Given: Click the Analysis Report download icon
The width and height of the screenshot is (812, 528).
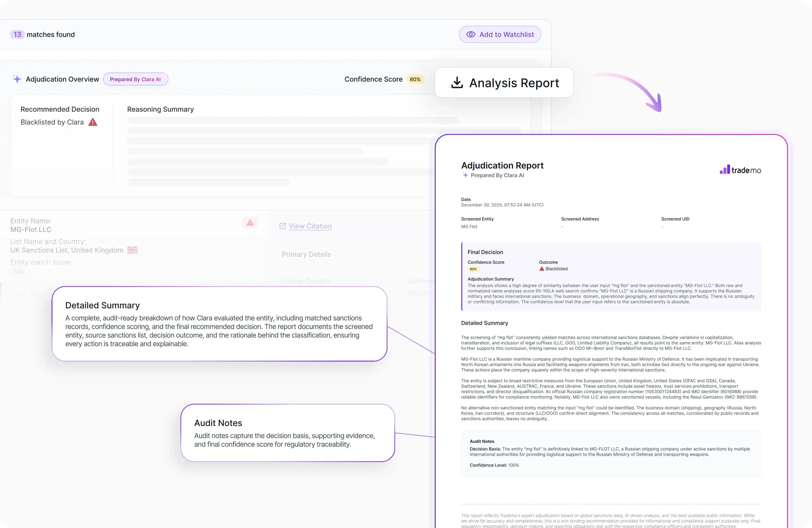Looking at the screenshot, I should click(x=457, y=83).
